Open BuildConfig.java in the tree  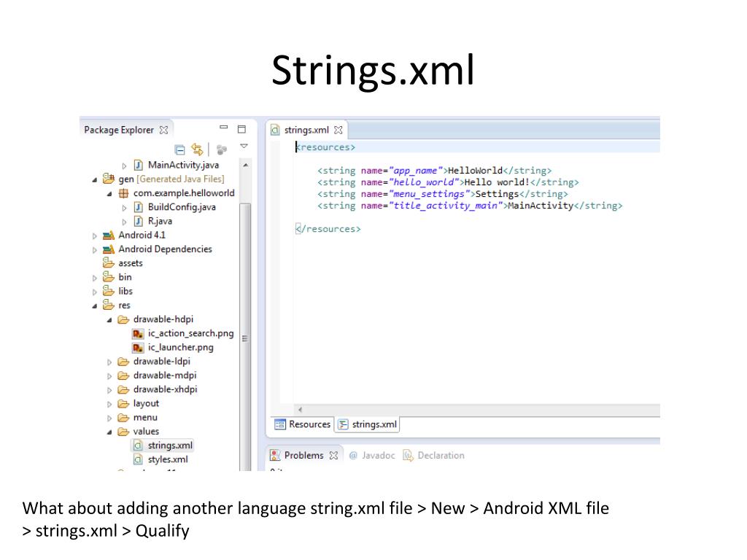181,207
